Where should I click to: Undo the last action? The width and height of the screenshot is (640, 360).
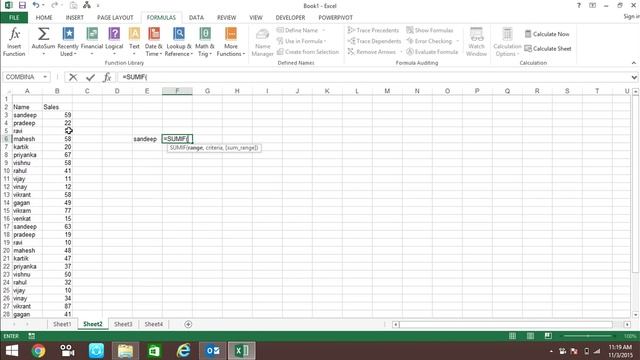coord(36,5)
